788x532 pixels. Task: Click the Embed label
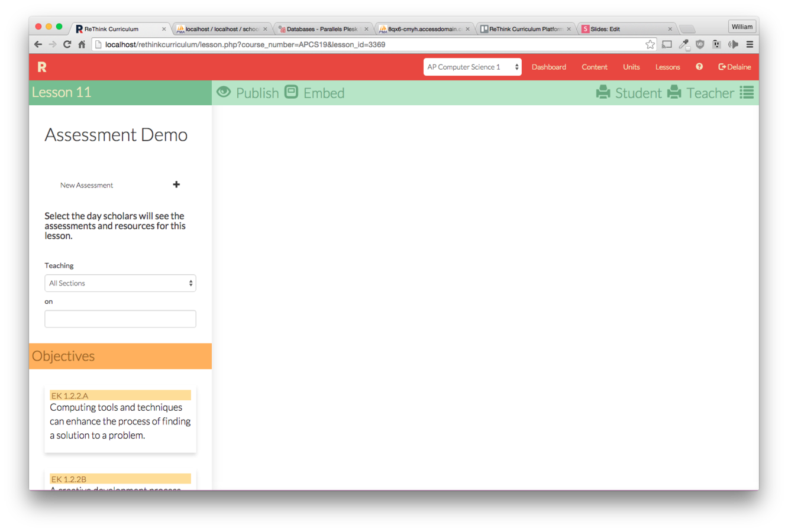tap(324, 93)
